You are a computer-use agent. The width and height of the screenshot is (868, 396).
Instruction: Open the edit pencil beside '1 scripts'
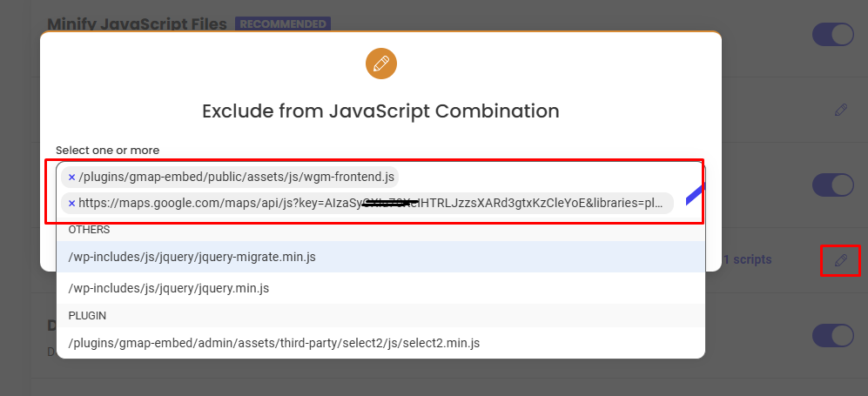pos(840,259)
